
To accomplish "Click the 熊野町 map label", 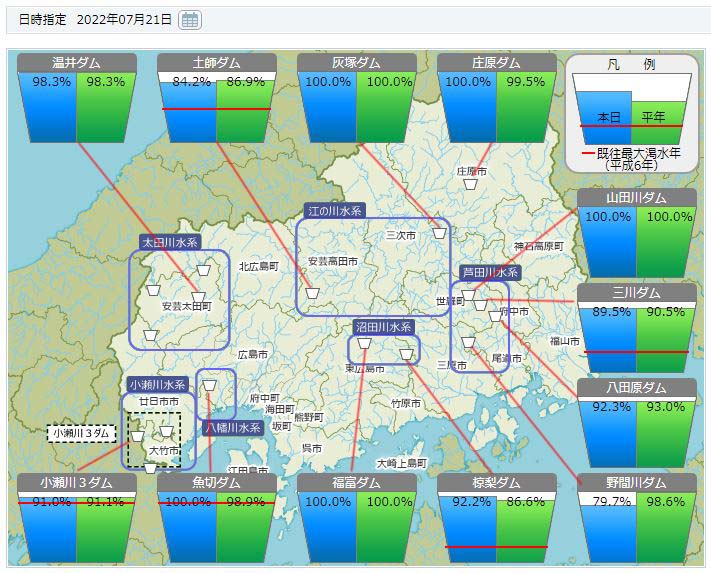I will click(309, 417).
